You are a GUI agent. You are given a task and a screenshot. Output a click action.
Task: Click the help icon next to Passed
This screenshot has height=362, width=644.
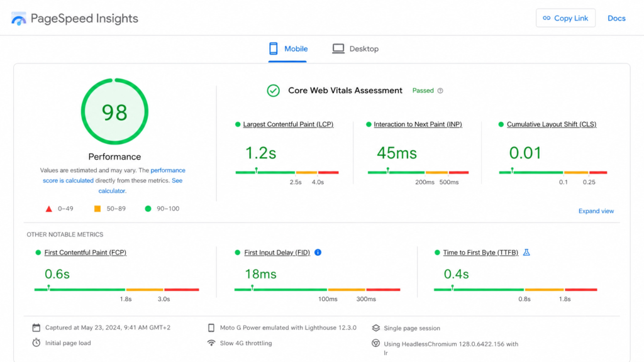[440, 90]
